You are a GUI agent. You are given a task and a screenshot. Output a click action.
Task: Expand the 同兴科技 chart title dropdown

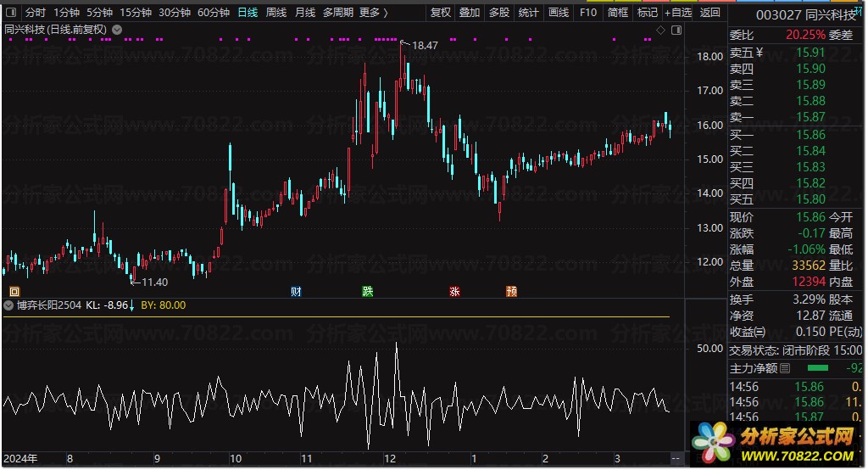click(x=117, y=30)
